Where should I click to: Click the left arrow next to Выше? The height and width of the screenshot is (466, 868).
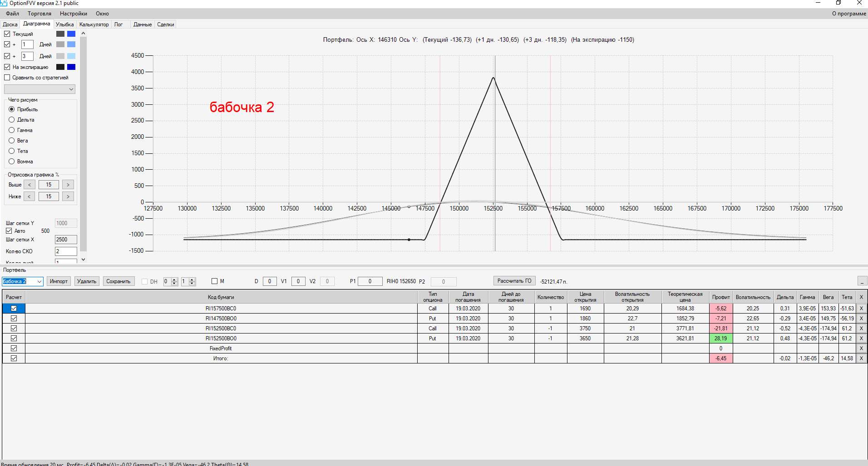(30, 185)
